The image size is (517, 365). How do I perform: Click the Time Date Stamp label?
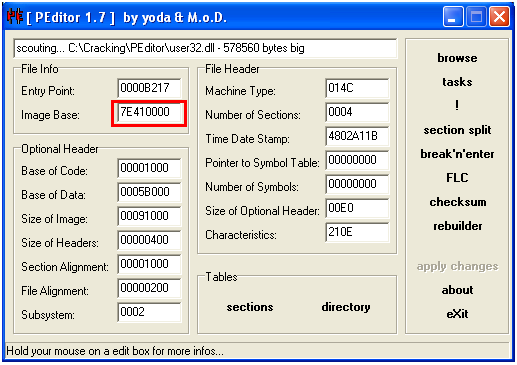tap(247, 139)
